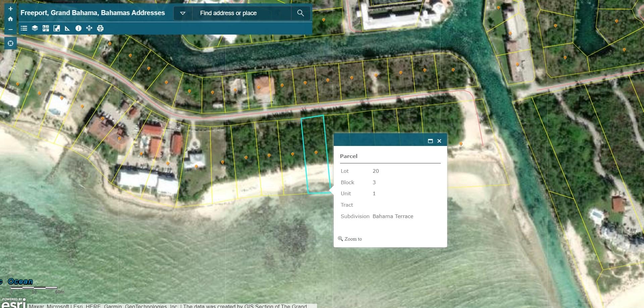Return to default home extent
This screenshot has height=308, width=644.
(10, 19)
